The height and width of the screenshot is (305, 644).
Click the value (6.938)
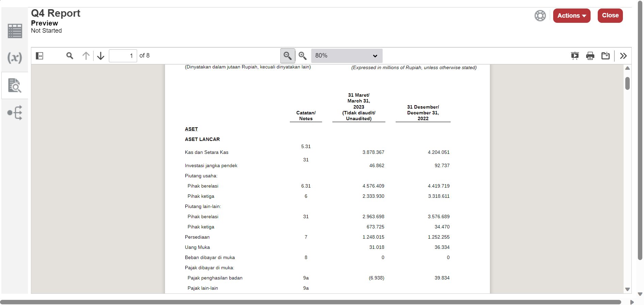(377, 278)
